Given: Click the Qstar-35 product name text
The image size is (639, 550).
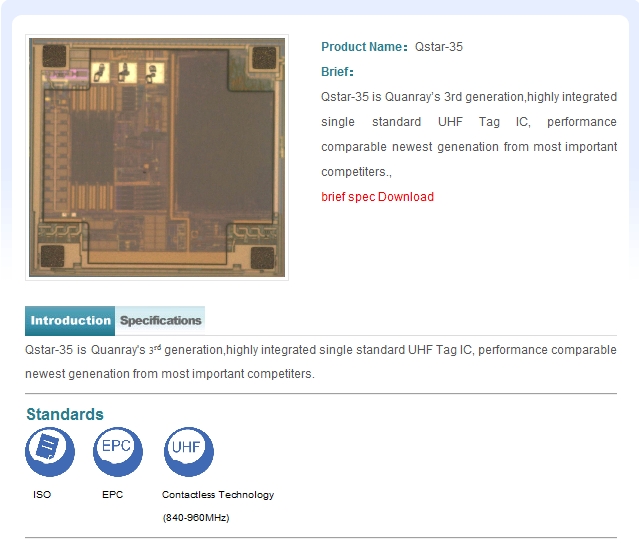Looking at the screenshot, I should tap(439, 47).
